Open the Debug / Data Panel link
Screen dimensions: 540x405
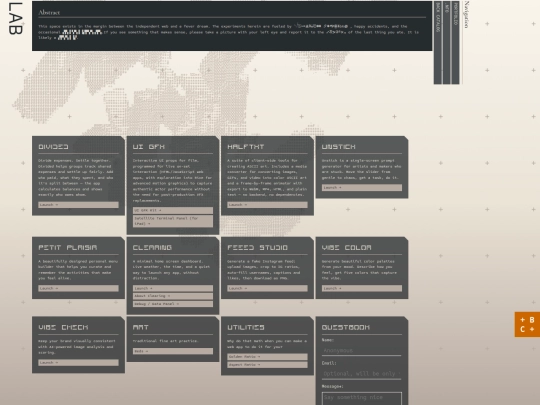[x=173, y=304]
